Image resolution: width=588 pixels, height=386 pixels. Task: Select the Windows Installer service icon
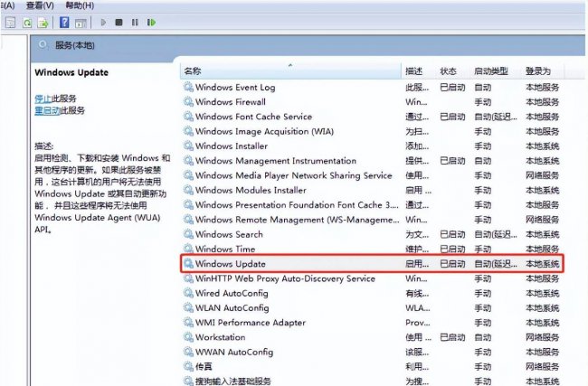[188, 146]
